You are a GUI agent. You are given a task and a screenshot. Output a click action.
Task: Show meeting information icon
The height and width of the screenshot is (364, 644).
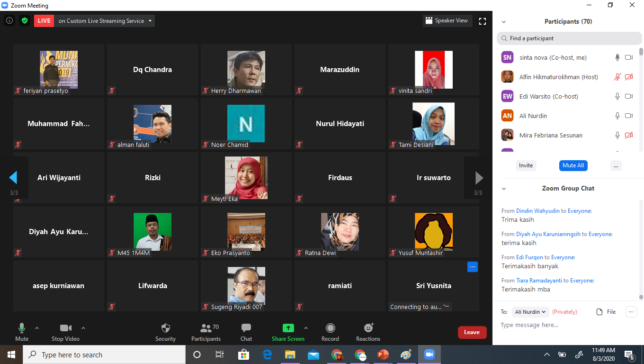pos(9,21)
